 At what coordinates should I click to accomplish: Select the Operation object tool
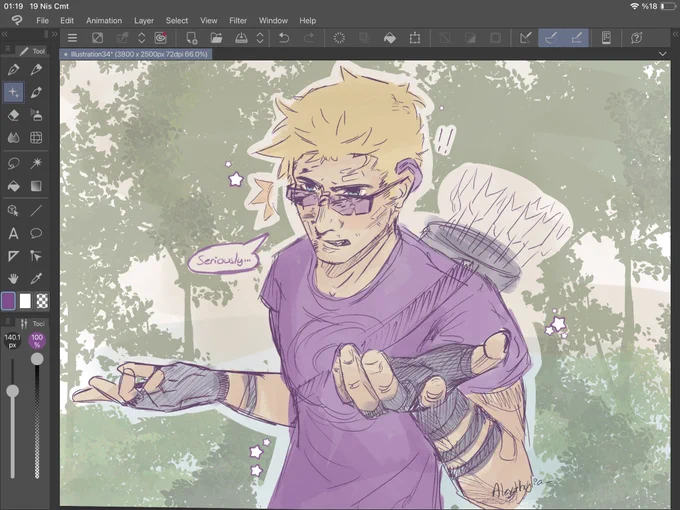tap(13, 211)
